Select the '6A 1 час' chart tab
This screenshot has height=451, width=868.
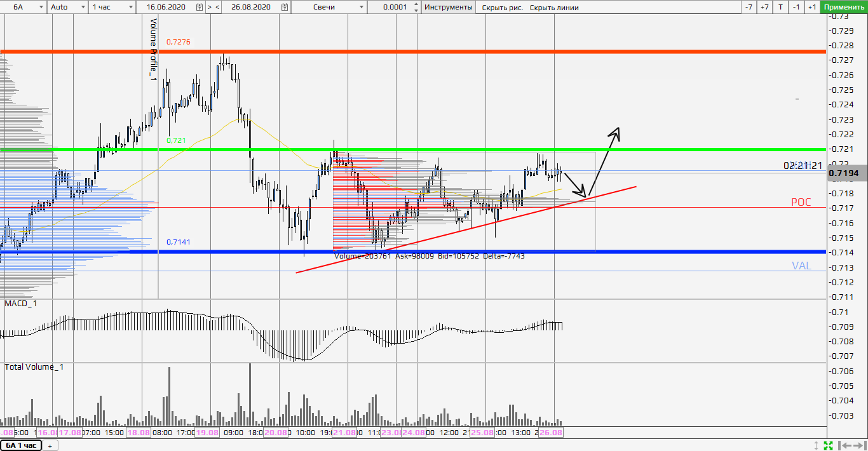(x=21, y=445)
